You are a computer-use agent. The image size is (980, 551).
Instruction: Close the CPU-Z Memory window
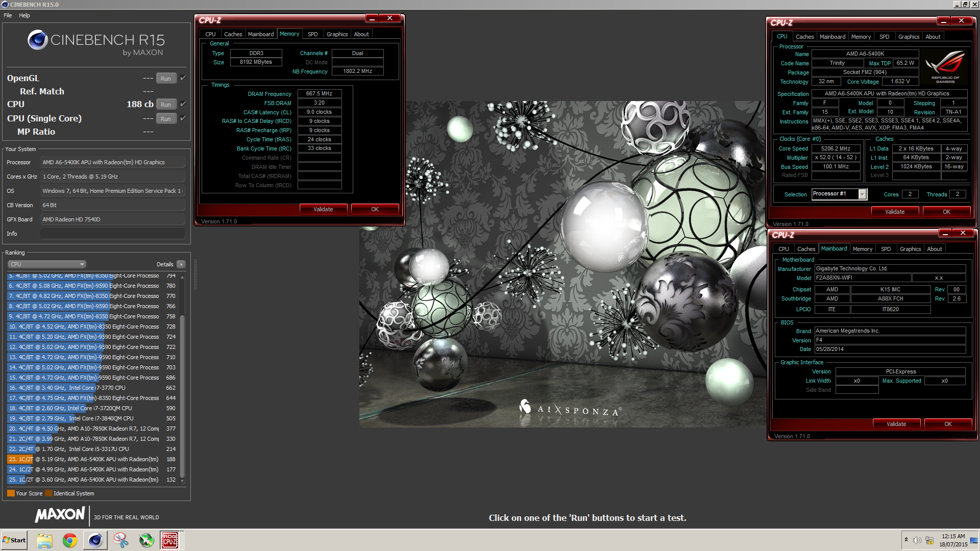tap(389, 18)
